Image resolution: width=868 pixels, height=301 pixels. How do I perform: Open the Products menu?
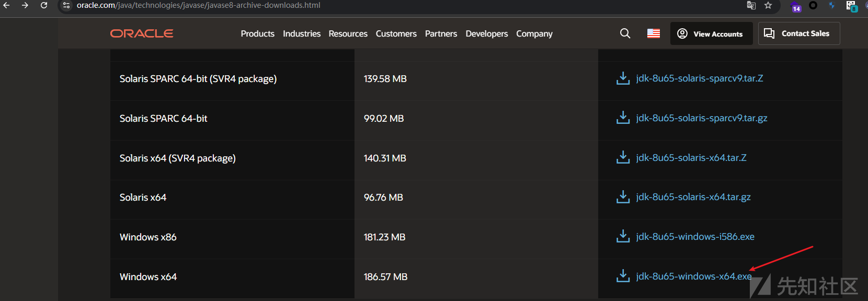(257, 33)
